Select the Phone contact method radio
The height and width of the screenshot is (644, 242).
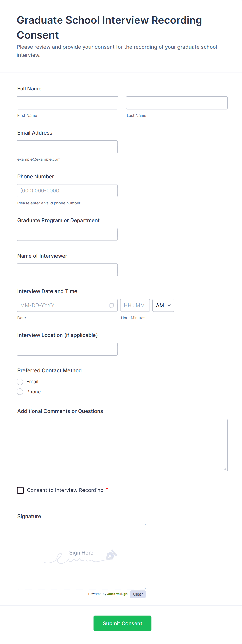coord(20,392)
